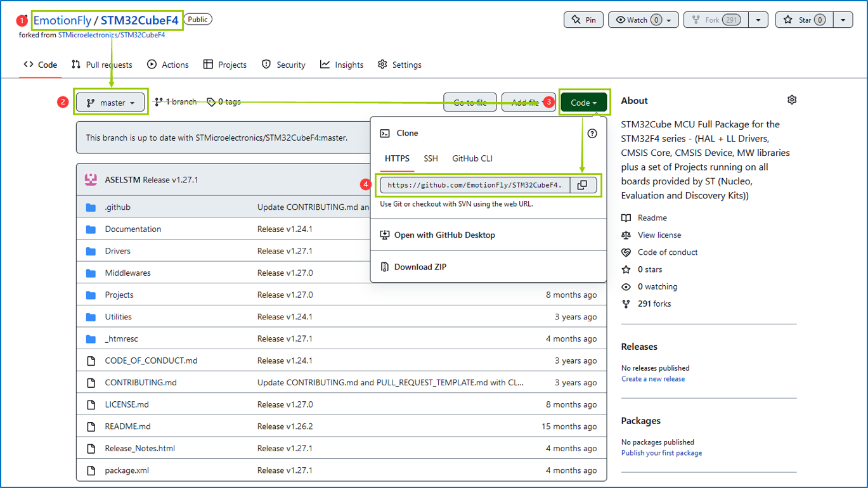This screenshot has height=488, width=868.
Task: Click the Go to file button
Action: click(470, 103)
